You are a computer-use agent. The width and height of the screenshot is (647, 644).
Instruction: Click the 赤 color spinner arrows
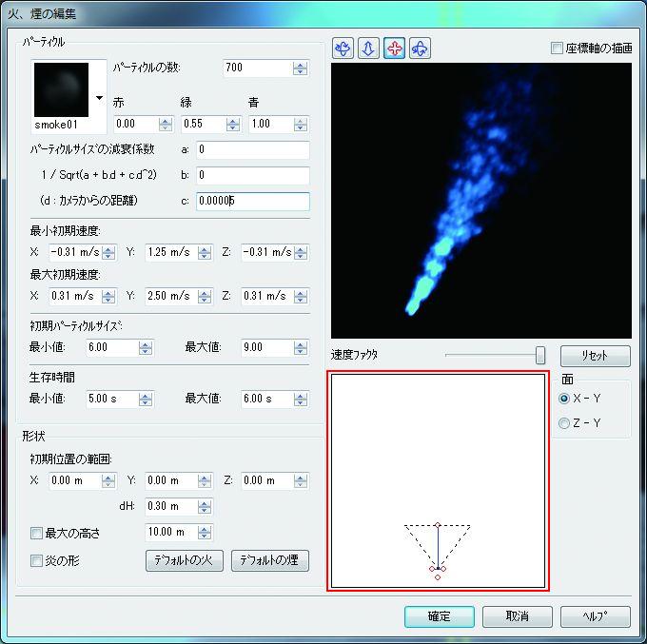(x=166, y=125)
